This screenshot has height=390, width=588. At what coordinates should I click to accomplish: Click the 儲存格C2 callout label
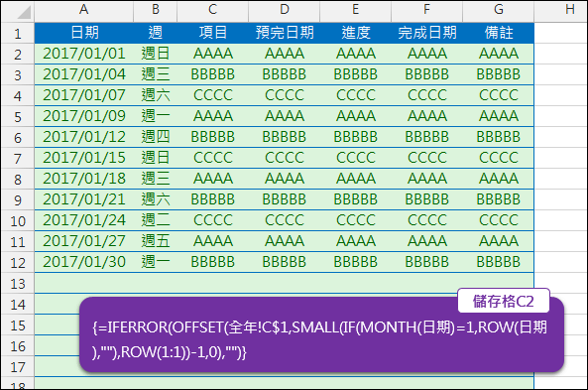(x=504, y=301)
